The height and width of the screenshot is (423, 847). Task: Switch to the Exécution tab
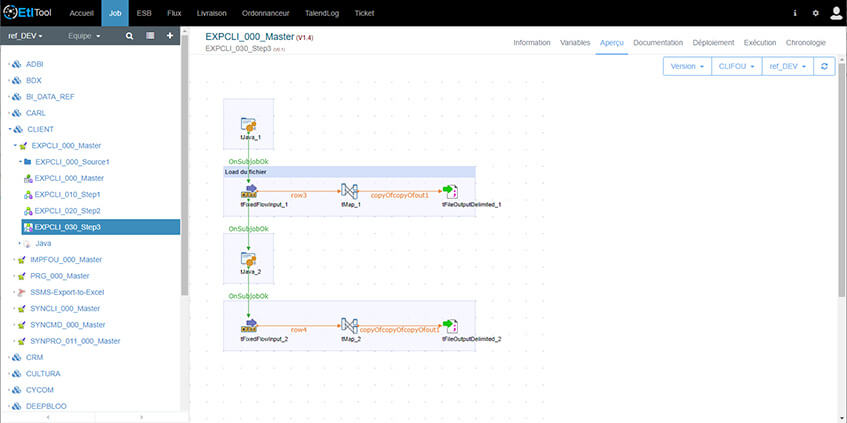760,43
